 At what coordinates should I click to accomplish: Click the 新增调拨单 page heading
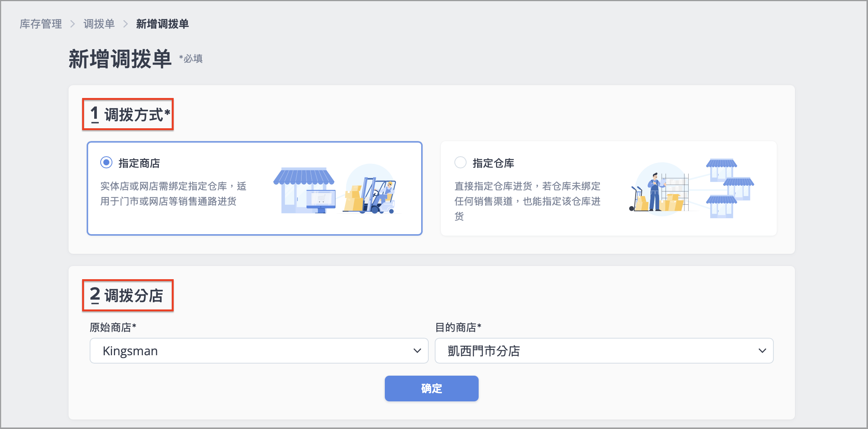pos(120,59)
